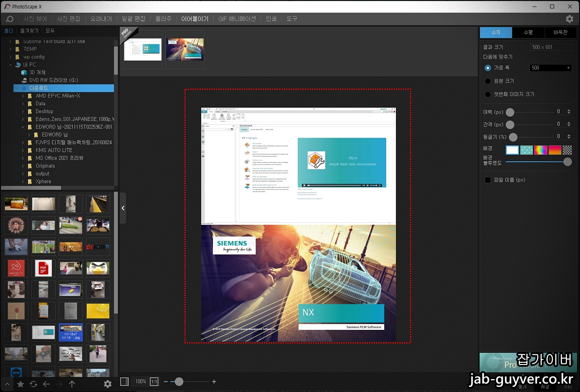Adjust the 둥글기 (%) slider
The height and width of the screenshot is (392, 580).
click(513, 137)
